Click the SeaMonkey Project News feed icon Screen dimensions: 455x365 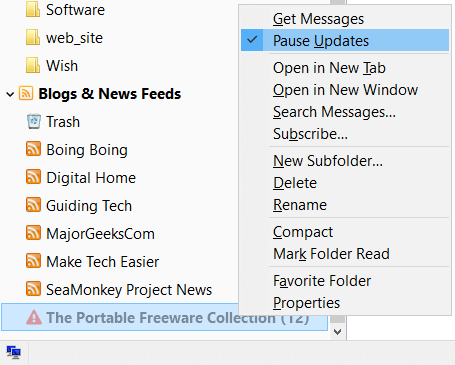click(33, 289)
